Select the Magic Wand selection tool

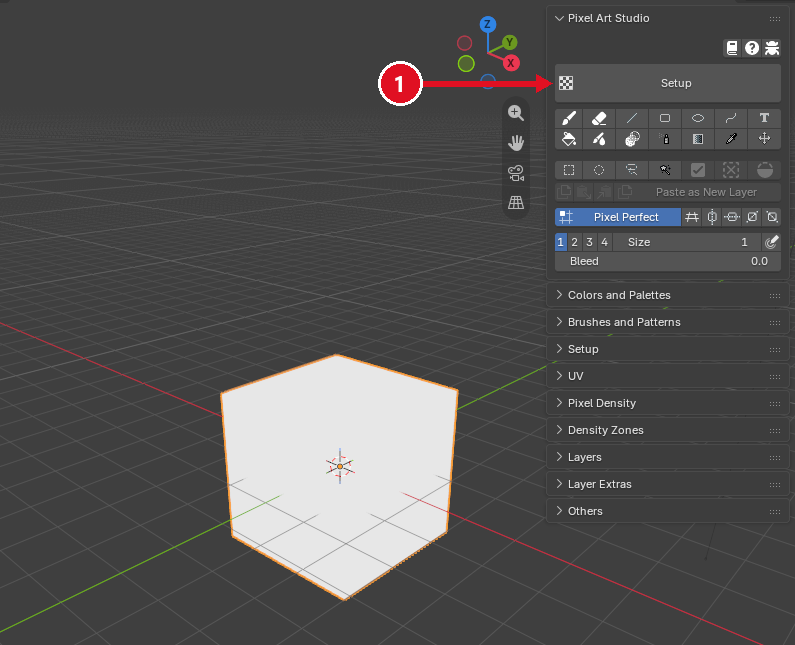(665, 170)
